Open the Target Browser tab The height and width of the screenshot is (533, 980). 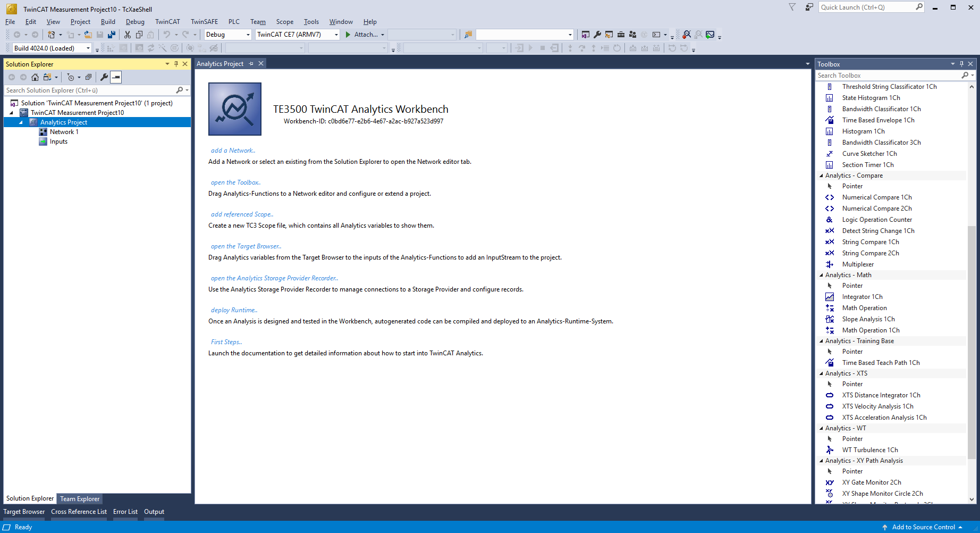pyautogui.click(x=24, y=512)
